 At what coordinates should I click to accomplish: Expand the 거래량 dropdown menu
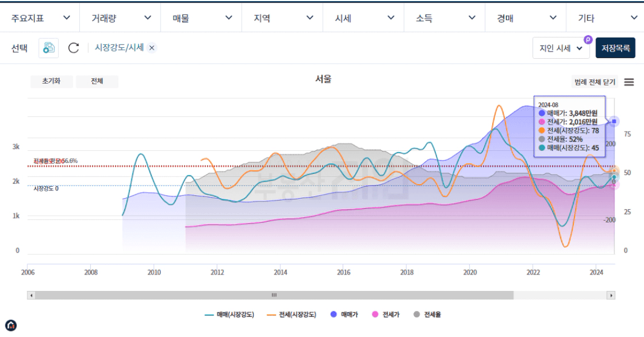tap(121, 18)
